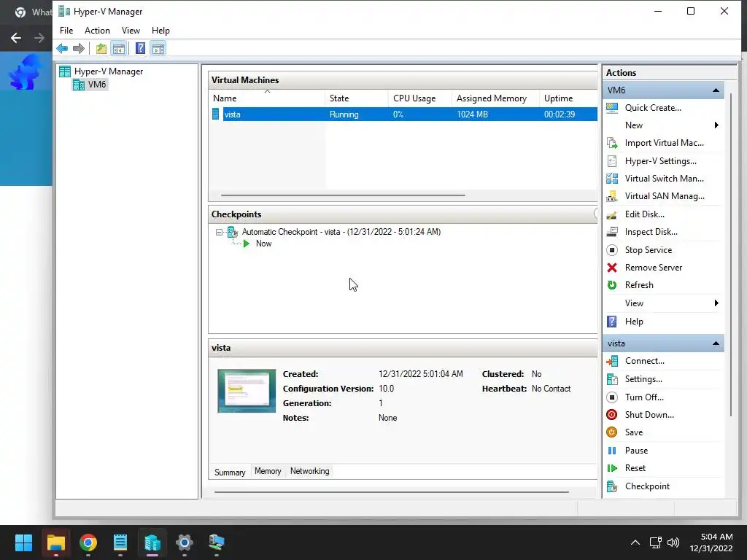Toggle the Show/Hide Action Pane icon
Viewport: 747px width, 560px height.
pyautogui.click(x=158, y=48)
